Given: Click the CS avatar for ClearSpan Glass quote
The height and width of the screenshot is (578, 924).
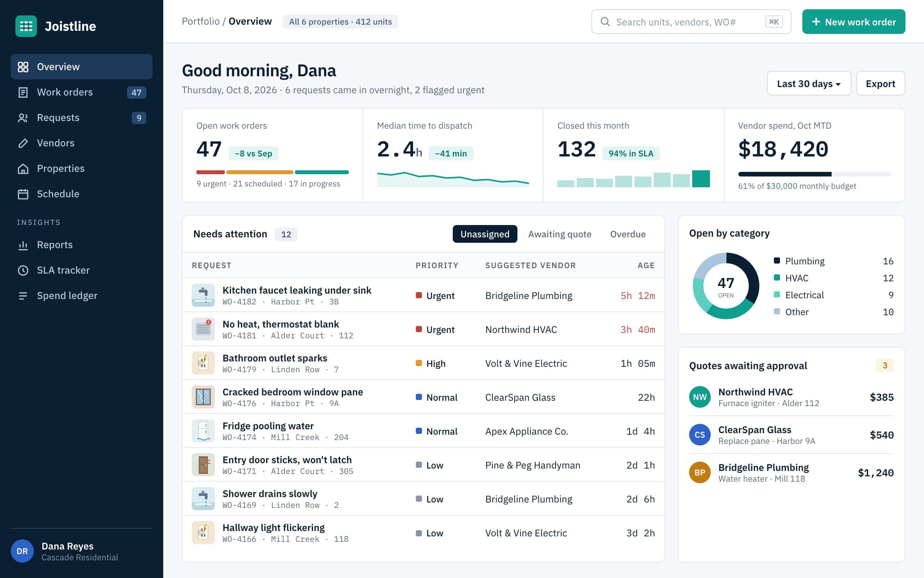Looking at the screenshot, I should (x=700, y=435).
